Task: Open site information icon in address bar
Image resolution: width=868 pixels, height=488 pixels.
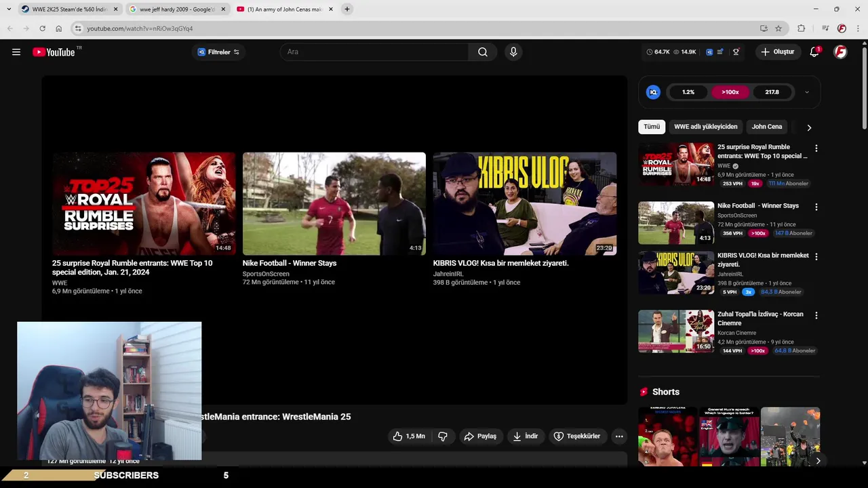Action: click(x=78, y=28)
